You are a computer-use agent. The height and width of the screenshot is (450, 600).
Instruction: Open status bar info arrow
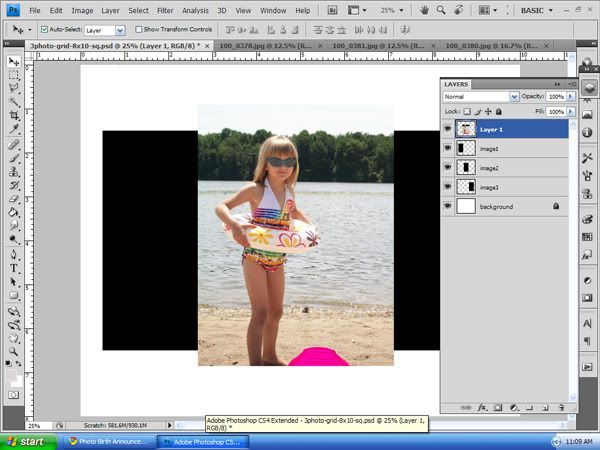(x=170, y=425)
